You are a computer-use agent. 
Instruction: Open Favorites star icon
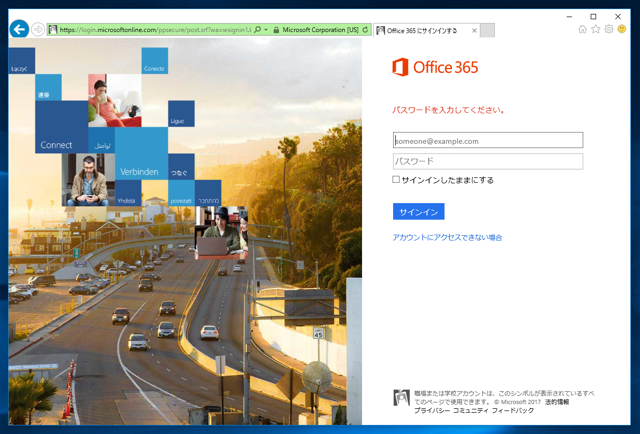596,29
